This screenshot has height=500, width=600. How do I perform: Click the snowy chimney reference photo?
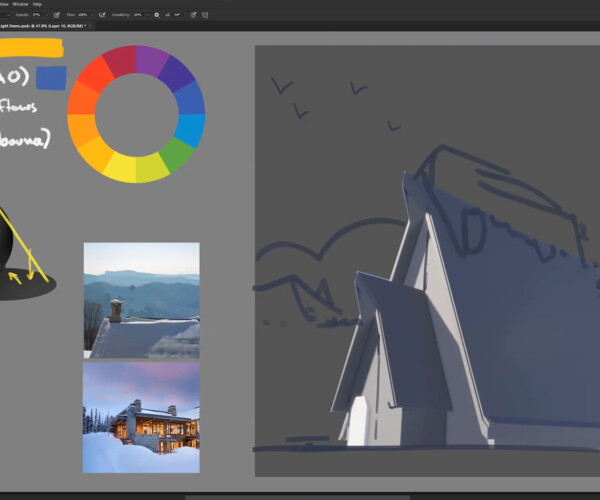pos(142,300)
